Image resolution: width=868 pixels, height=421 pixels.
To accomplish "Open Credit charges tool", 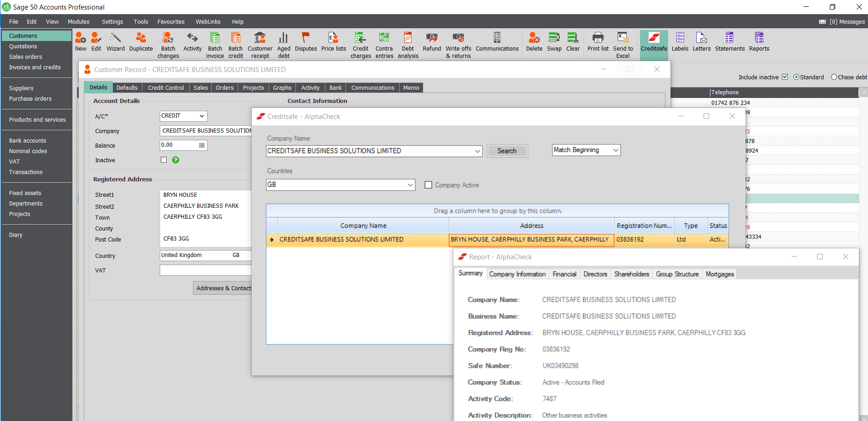I will tap(360, 45).
